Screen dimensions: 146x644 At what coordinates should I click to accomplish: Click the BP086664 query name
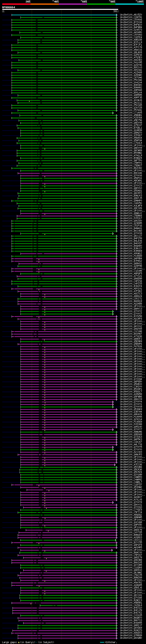(x=8, y=8)
